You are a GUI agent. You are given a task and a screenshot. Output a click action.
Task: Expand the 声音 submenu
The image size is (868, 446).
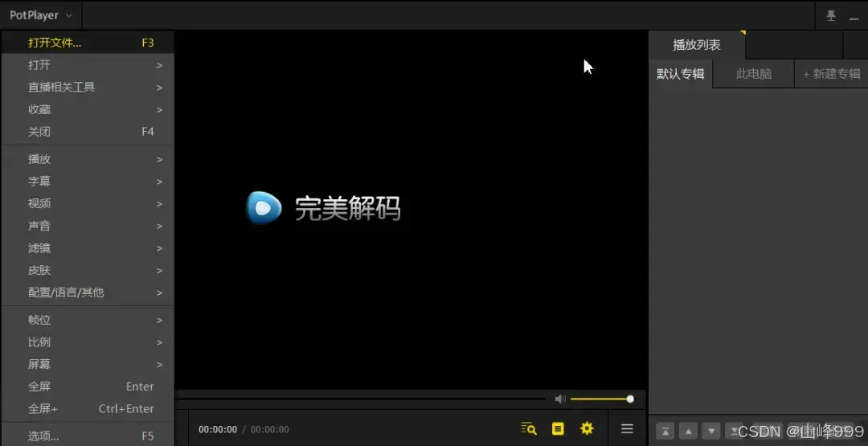pyautogui.click(x=88, y=226)
